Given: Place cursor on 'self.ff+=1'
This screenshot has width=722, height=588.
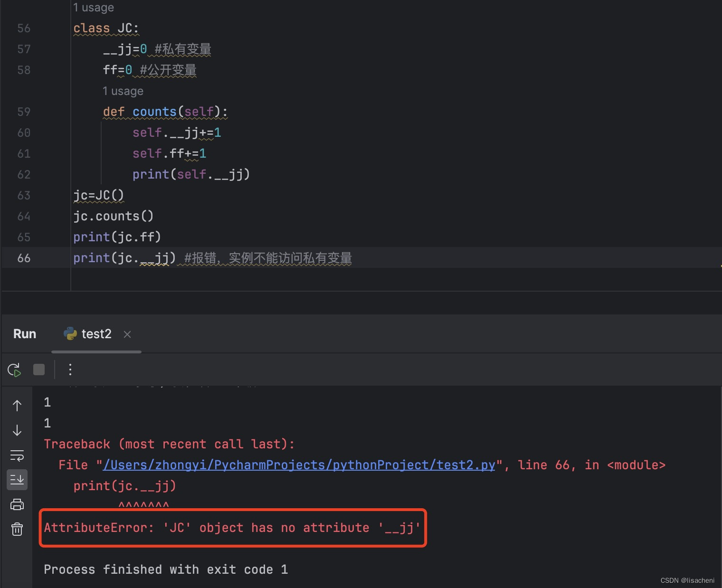Looking at the screenshot, I should [x=169, y=154].
